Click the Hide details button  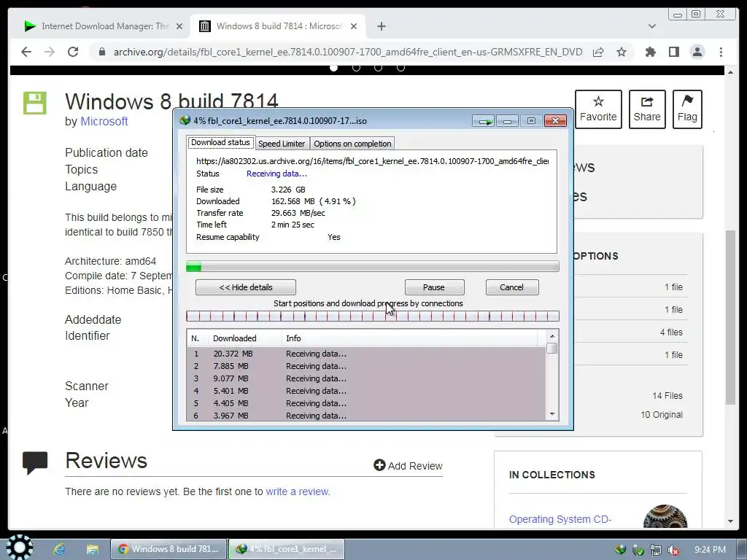tap(246, 287)
